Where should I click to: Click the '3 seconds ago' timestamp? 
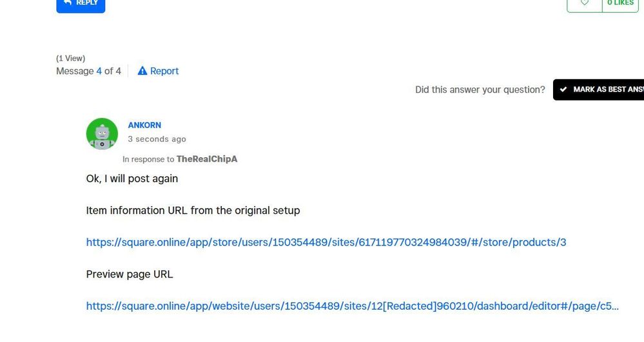(x=157, y=139)
